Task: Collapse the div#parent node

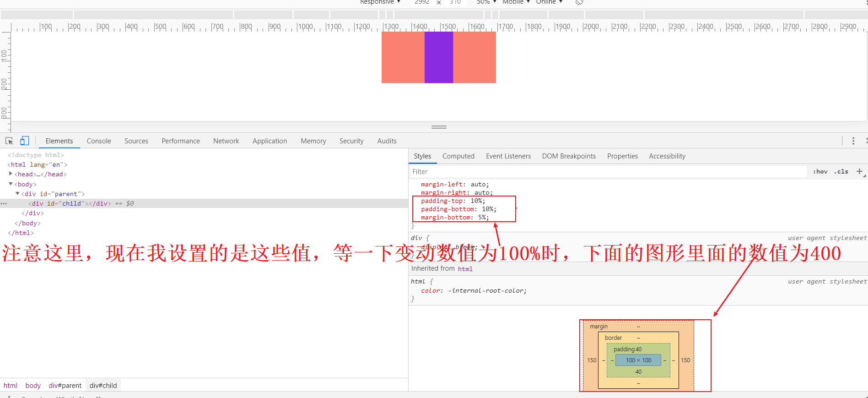Action: point(17,194)
